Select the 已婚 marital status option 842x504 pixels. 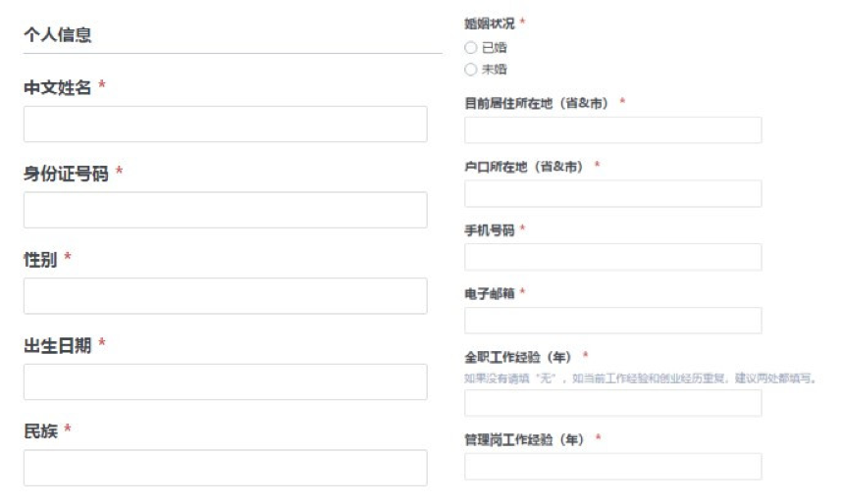pos(471,47)
